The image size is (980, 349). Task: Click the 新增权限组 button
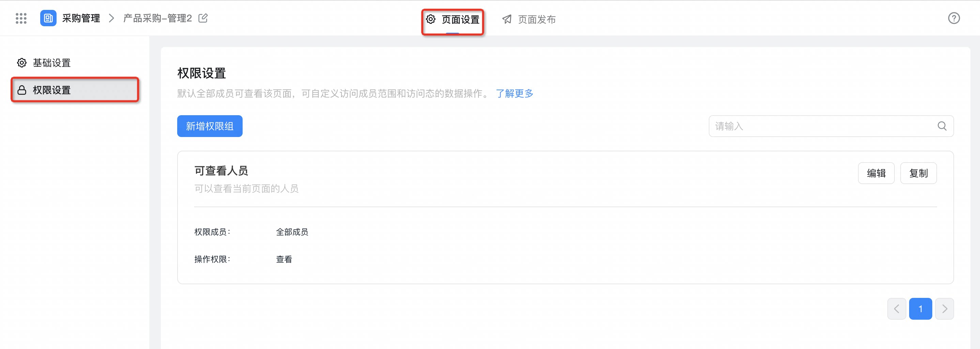point(210,126)
